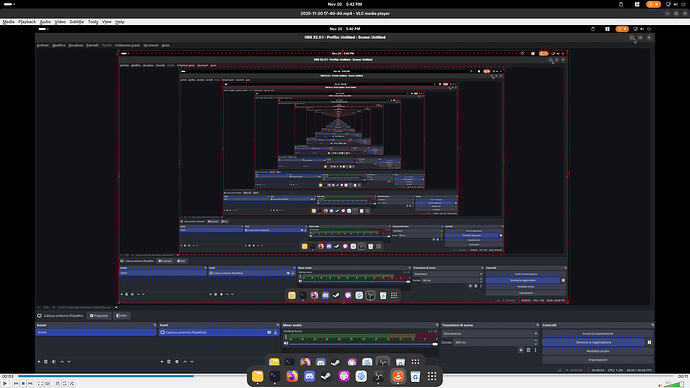Screen dimensions: 690x388
Task: Show the VLC playlist icon
Action: [x=58, y=384]
